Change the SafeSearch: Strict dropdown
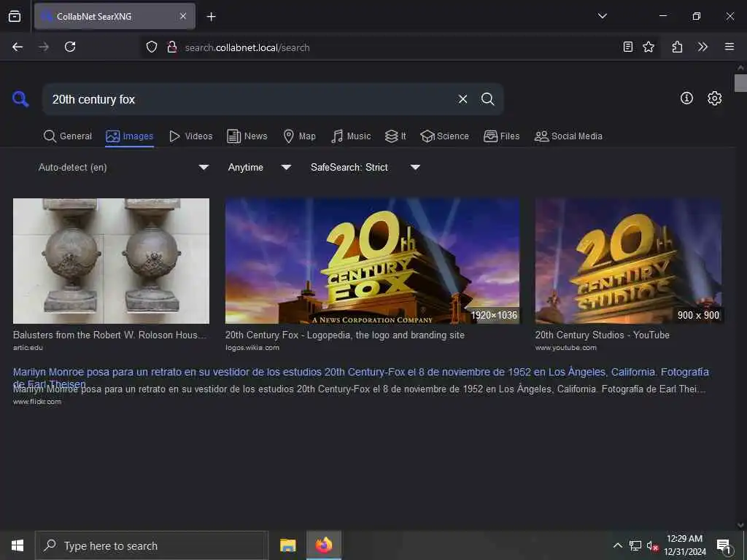The width and height of the screenshot is (747, 560). pyautogui.click(x=365, y=167)
